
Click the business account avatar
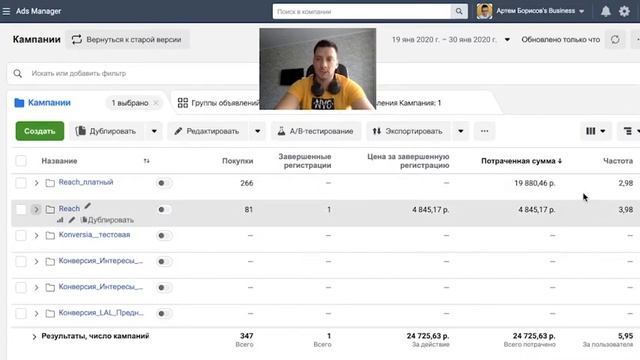484,11
